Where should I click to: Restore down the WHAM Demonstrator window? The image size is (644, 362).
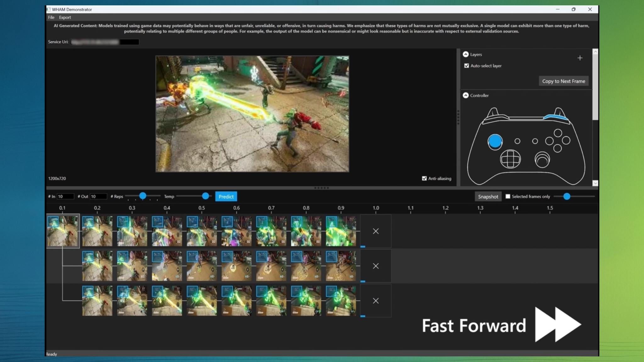[x=574, y=9]
